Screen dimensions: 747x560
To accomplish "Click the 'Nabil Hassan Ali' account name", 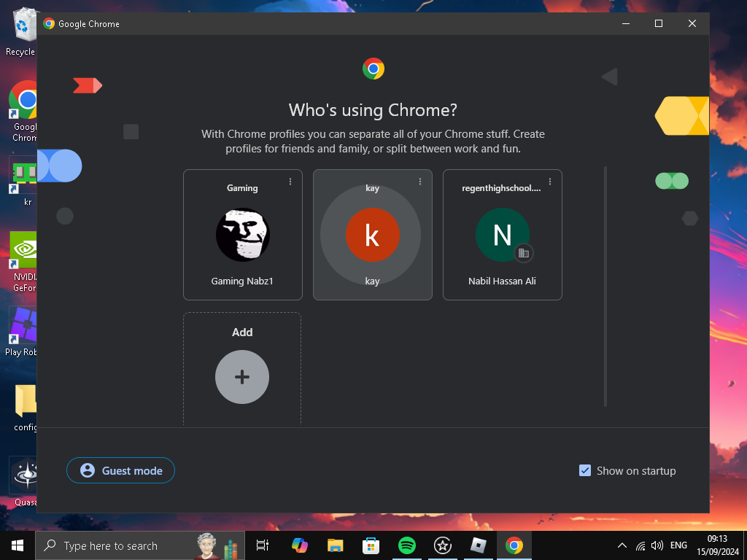I will (x=502, y=281).
